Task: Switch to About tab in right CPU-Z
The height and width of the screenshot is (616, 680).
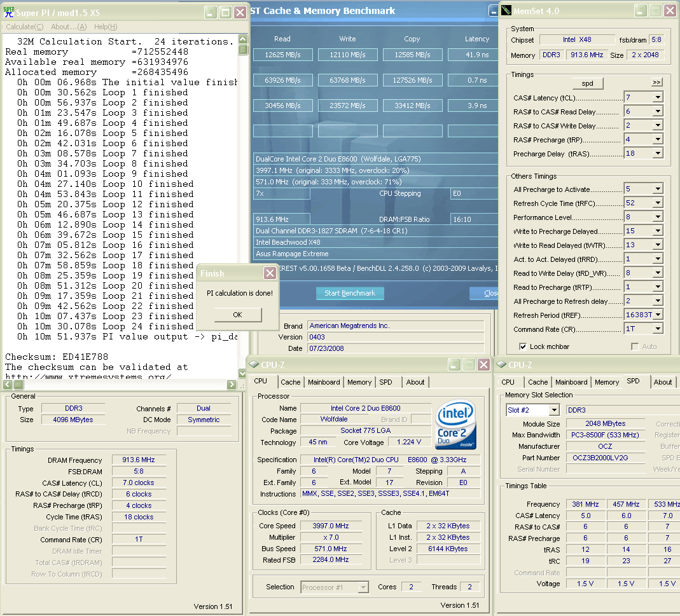Action: (663, 382)
